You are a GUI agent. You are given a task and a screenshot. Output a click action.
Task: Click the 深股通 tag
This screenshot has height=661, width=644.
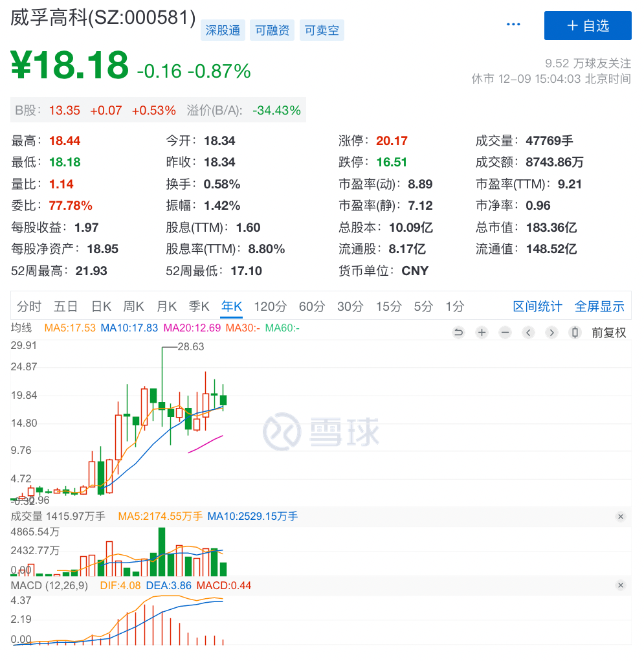(223, 30)
